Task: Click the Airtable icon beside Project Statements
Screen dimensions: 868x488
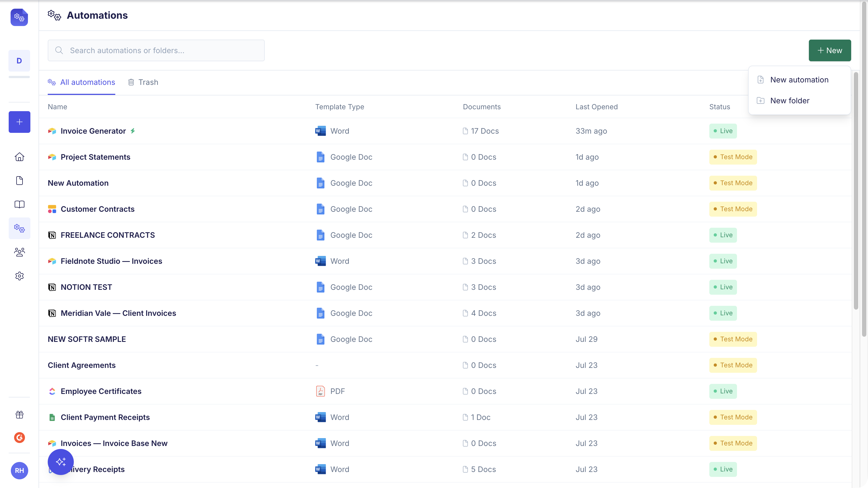Action: coord(52,157)
